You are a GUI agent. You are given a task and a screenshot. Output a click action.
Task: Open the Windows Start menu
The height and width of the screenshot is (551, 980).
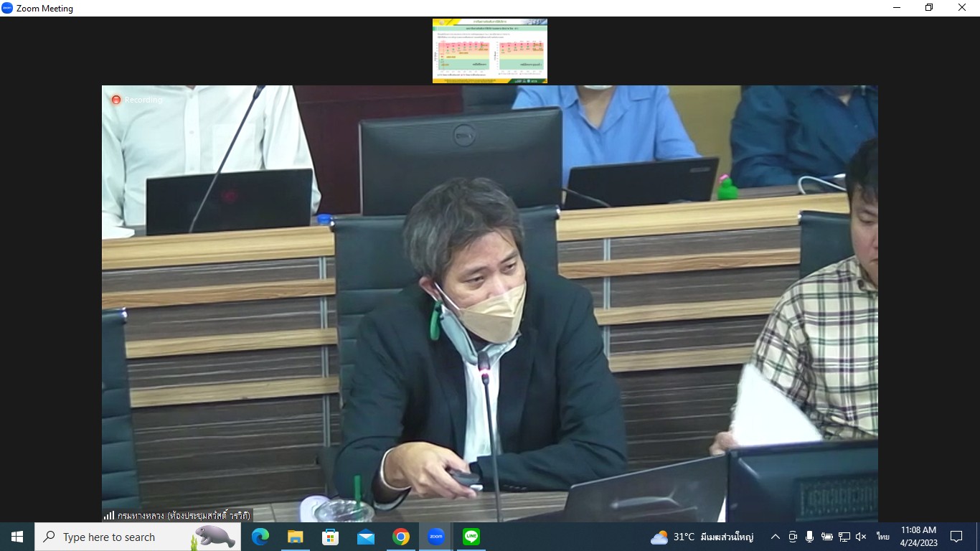point(17,537)
